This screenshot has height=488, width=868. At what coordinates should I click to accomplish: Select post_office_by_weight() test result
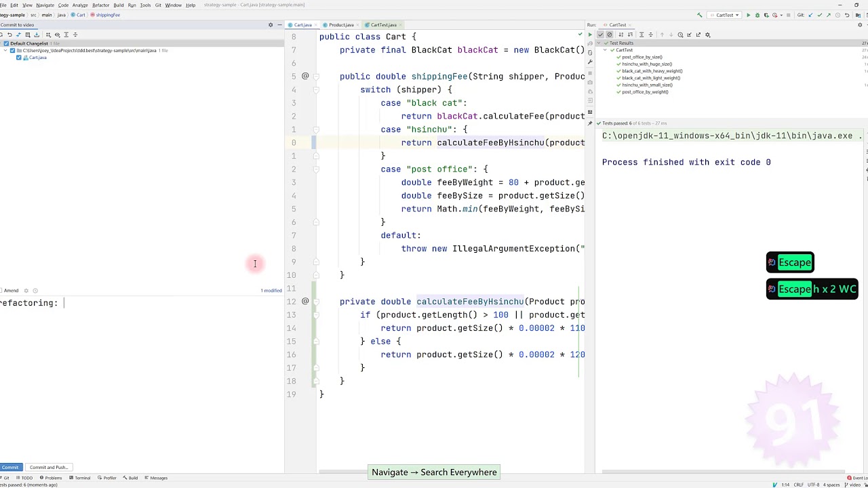pyautogui.click(x=645, y=91)
